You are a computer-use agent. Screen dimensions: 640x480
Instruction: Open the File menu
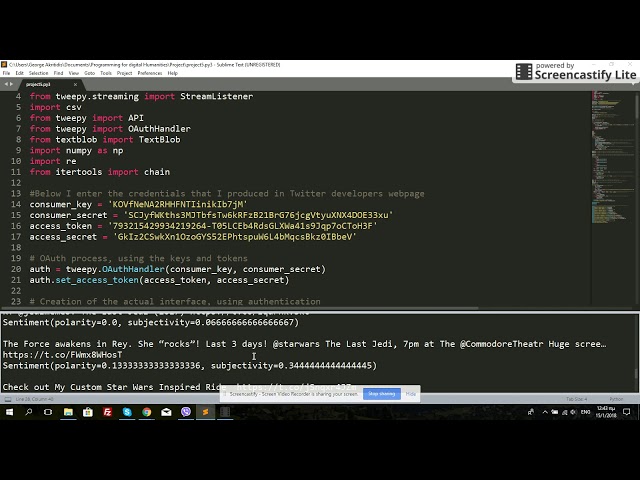[6, 73]
